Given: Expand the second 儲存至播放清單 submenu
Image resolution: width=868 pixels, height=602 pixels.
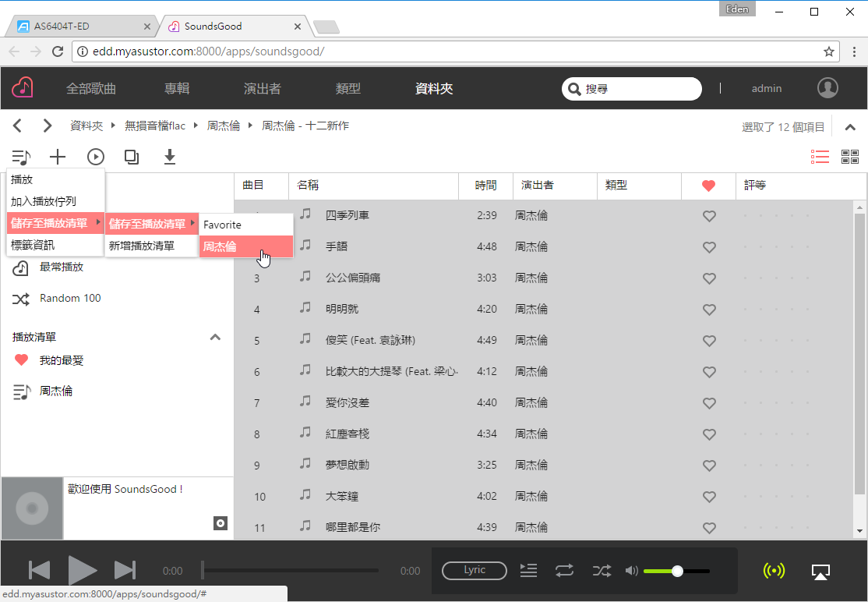Looking at the screenshot, I should 152,224.
